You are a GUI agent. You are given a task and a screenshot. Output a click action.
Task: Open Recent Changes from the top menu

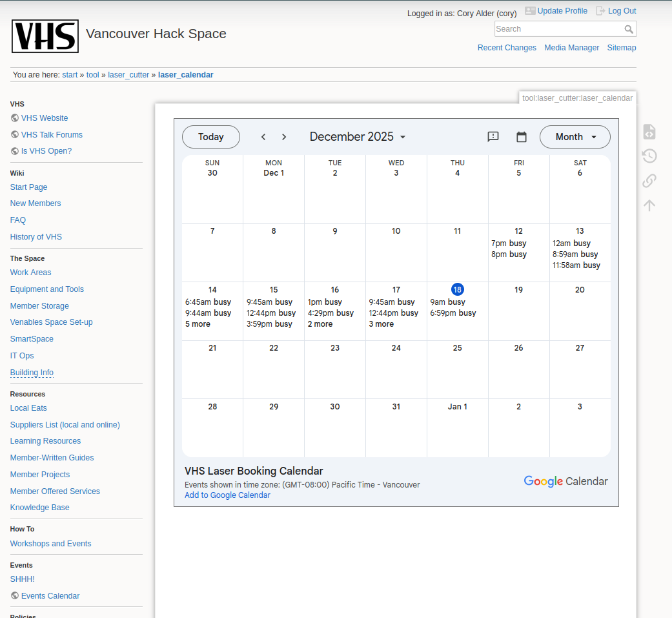[x=507, y=48]
